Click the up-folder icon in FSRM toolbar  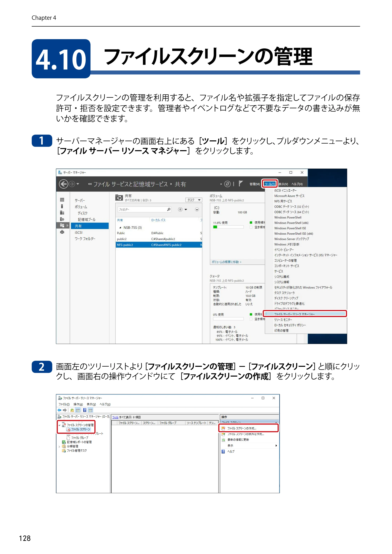pos(72,410)
